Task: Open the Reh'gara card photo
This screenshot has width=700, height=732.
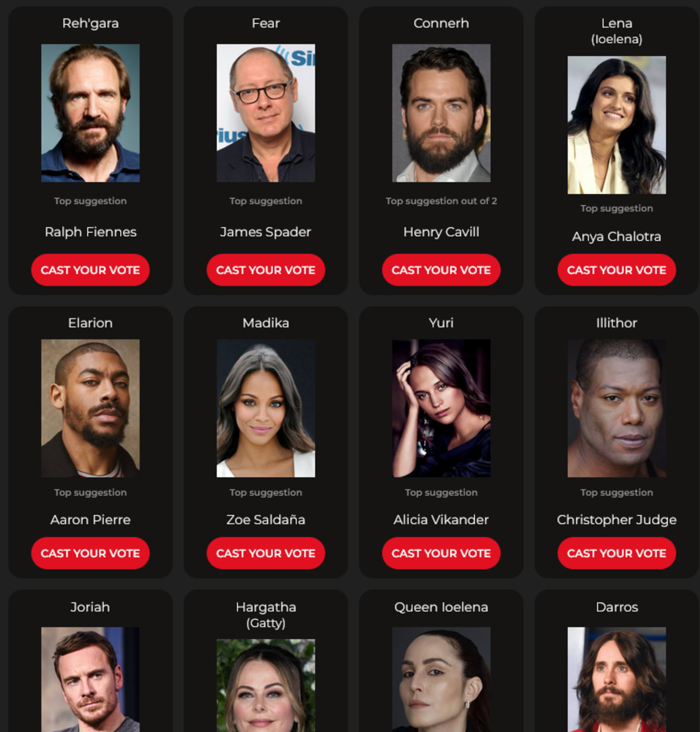Action: [90, 113]
